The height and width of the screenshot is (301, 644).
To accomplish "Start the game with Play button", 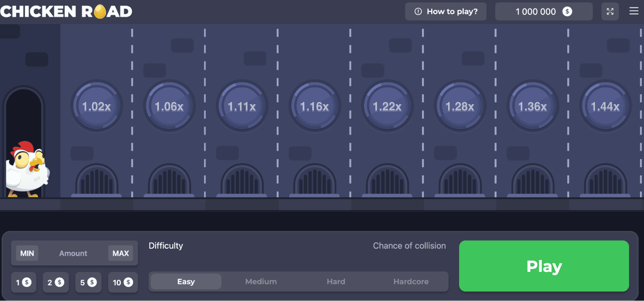I will [x=544, y=266].
